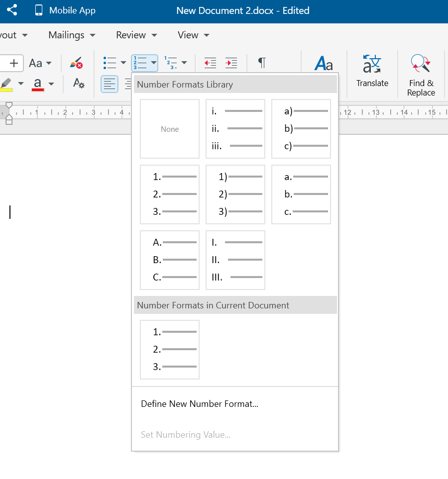Open Find & Replace
Viewport: 448px width, 479px height.
[421, 76]
